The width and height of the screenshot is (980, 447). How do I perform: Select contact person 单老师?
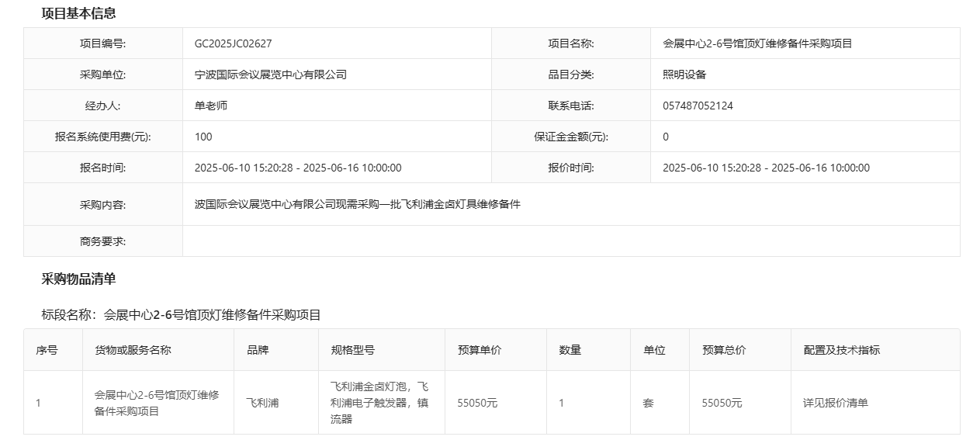pyautogui.click(x=211, y=106)
